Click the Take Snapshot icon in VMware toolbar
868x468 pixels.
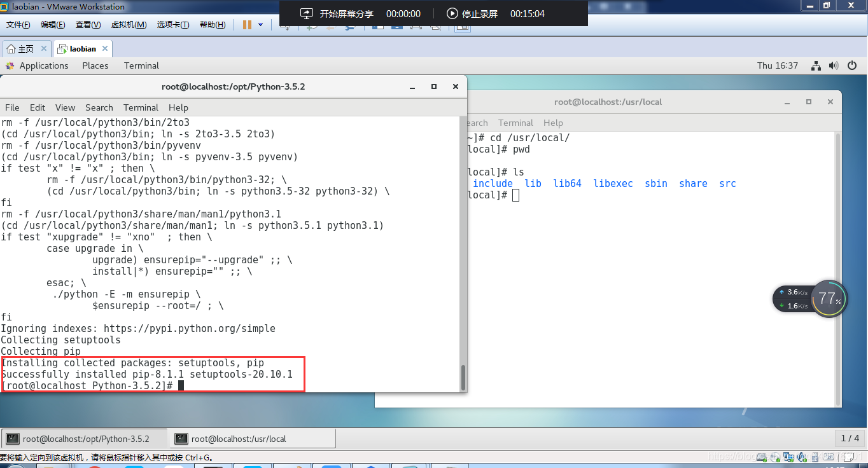coord(309,27)
